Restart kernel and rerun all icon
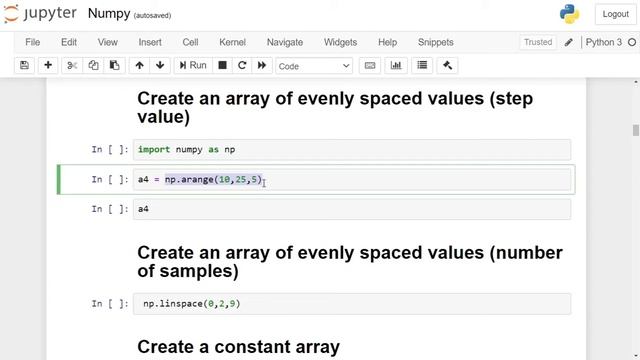This screenshot has height=360, width=640. pyautogui.click(x=262, y=65)
